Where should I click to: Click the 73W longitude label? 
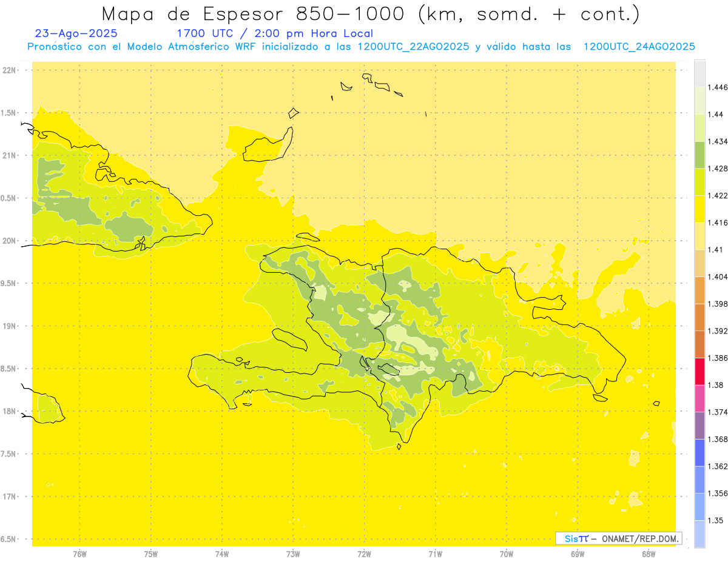tap(293, 554)
